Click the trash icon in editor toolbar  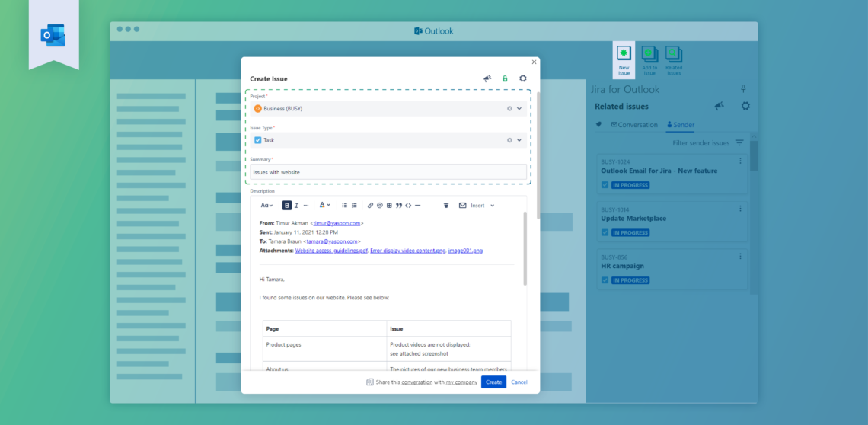(x=446, y=206)
